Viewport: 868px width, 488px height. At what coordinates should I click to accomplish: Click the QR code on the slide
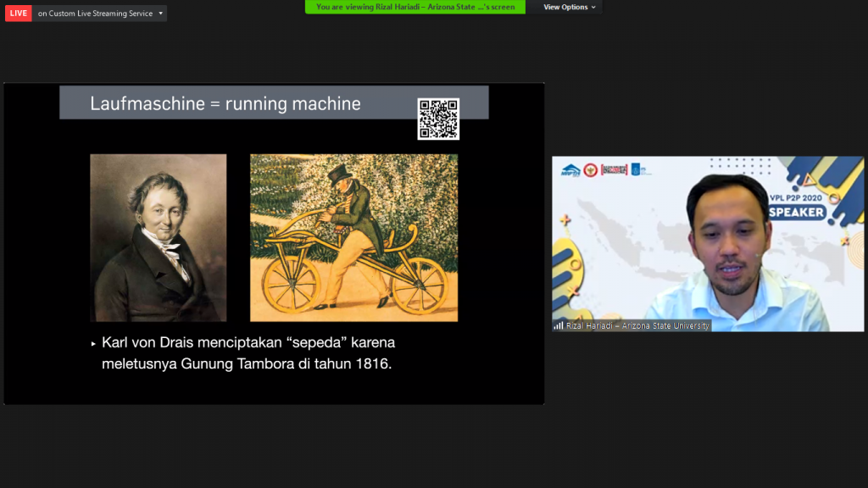[438, 119]
